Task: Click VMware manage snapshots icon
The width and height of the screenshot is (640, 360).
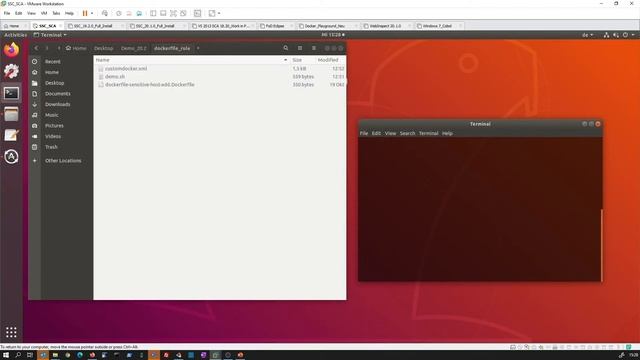Action: pyautogui.click(x=139, y=13)
